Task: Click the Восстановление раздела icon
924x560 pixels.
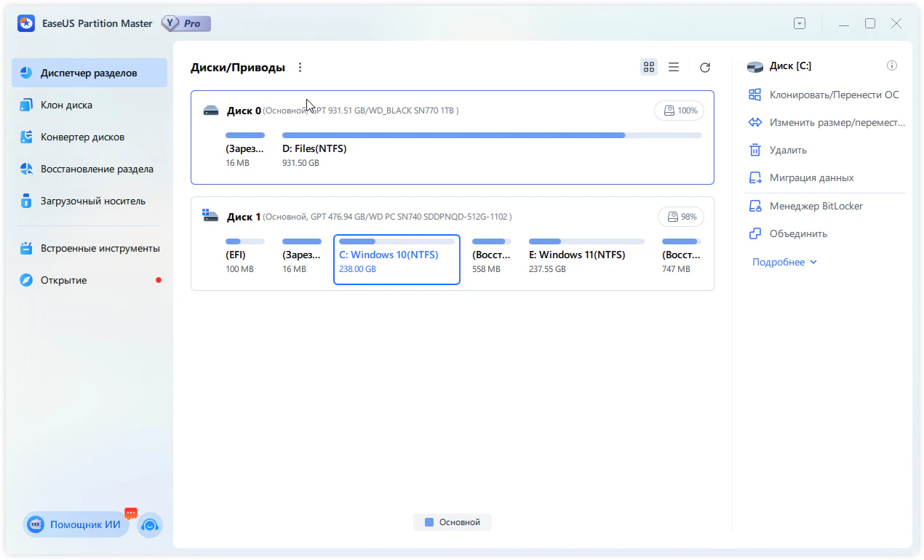Action: (27, 169)
